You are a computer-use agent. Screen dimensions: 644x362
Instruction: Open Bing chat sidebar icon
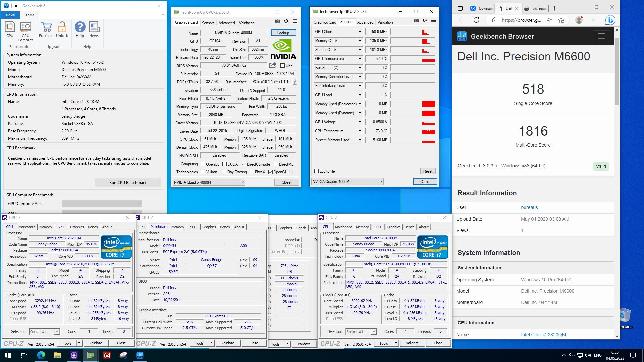[x=610, y=20]
